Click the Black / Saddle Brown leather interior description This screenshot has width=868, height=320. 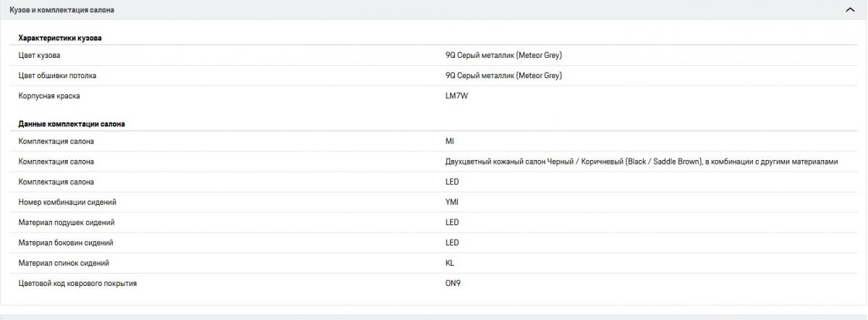pyautogui.click(x=641, y=161)
